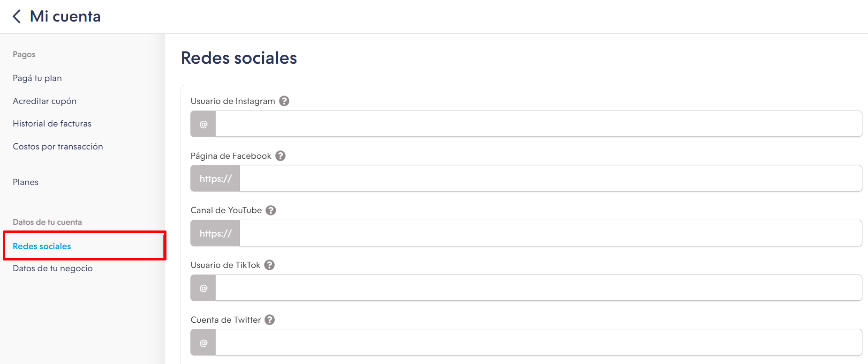Focus the Usuario de Instagram input

click(538, 124)
